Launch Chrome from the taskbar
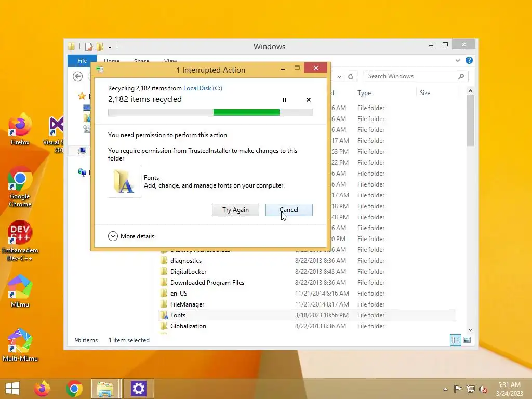 click(74, 389)
